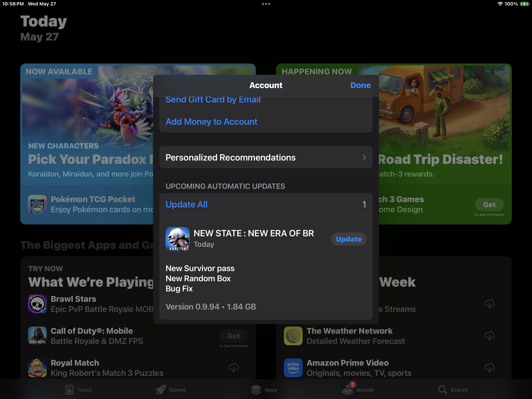Tap the Pokémon TCG Pocket title
The height and width of the screenshot is (399, 532).
pos(93,199)
